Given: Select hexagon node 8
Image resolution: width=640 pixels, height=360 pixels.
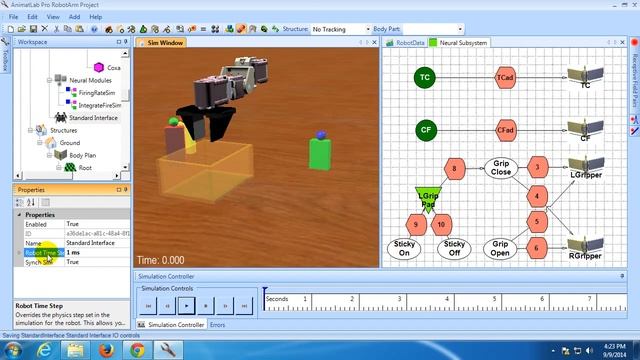Looking at the screenshot, I should (454, 169).
